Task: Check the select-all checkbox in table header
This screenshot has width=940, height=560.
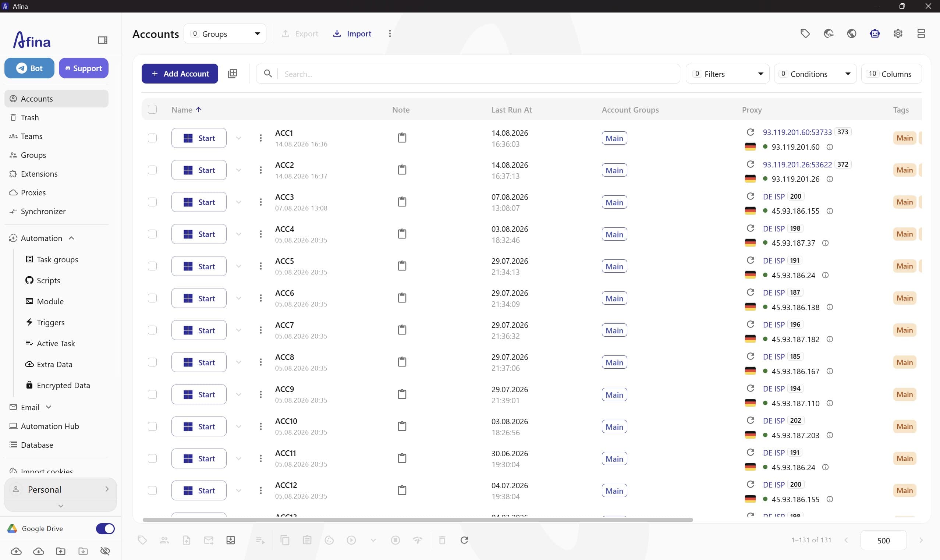Action: tap(152, 109)
